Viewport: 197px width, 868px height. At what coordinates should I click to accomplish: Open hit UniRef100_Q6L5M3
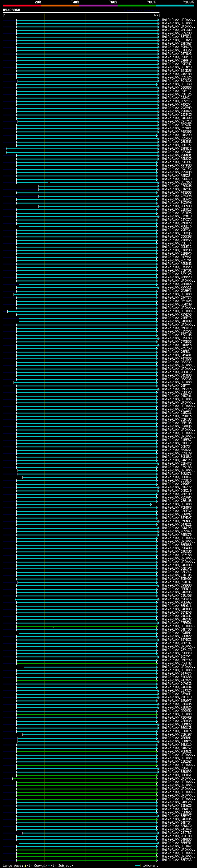176,142
